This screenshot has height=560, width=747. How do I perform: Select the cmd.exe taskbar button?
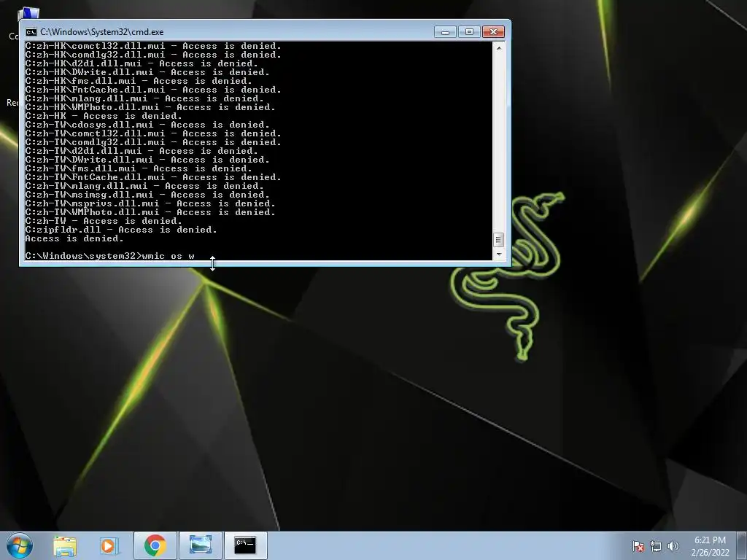tap(245, 545)
